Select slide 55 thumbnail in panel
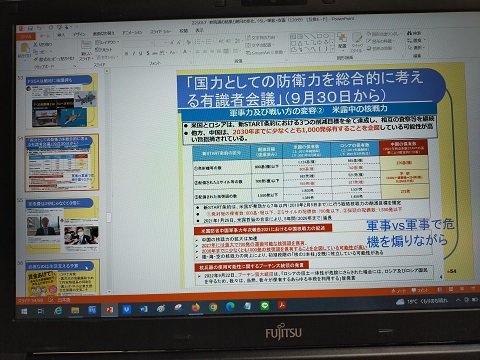Image resolution: width=480 pixels, height=360 pixels. pyautogui.click(x=62, y=225)
